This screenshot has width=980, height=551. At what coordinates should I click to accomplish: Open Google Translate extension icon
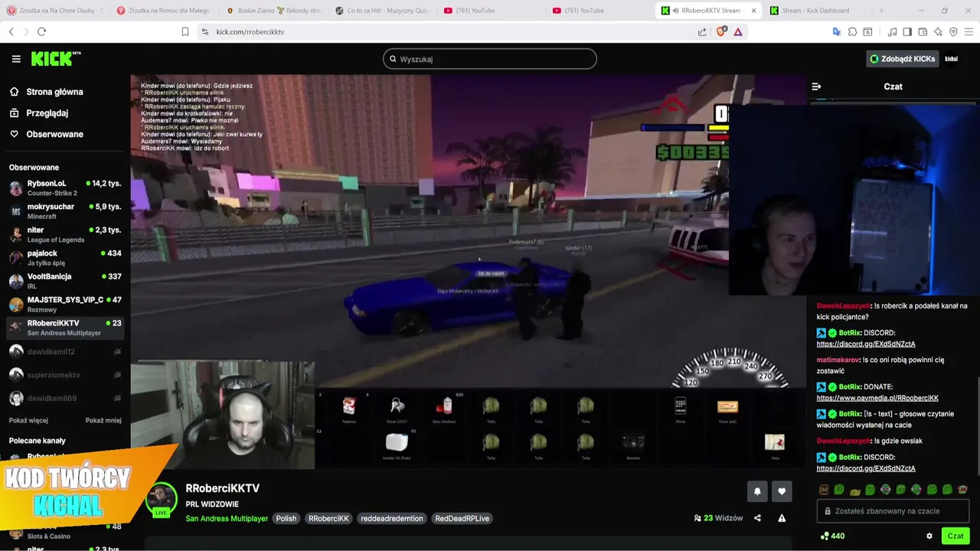coord(836,31)
